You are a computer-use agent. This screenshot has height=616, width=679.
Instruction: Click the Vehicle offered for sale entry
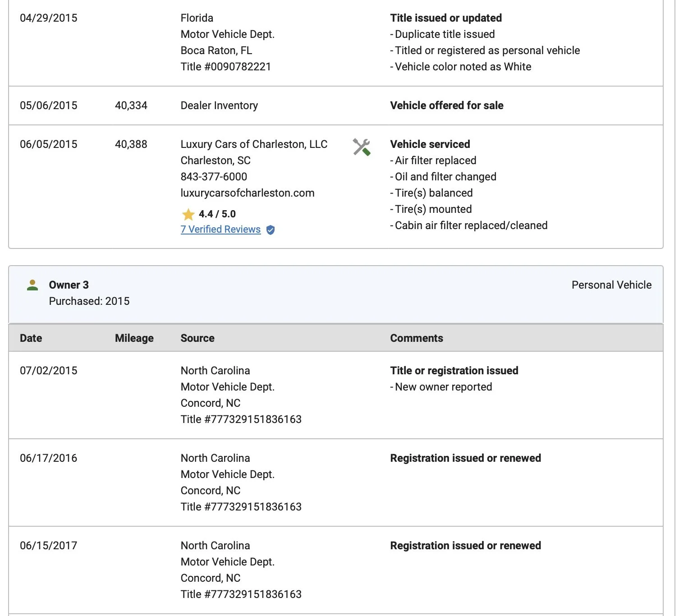[x=446, y=106]
